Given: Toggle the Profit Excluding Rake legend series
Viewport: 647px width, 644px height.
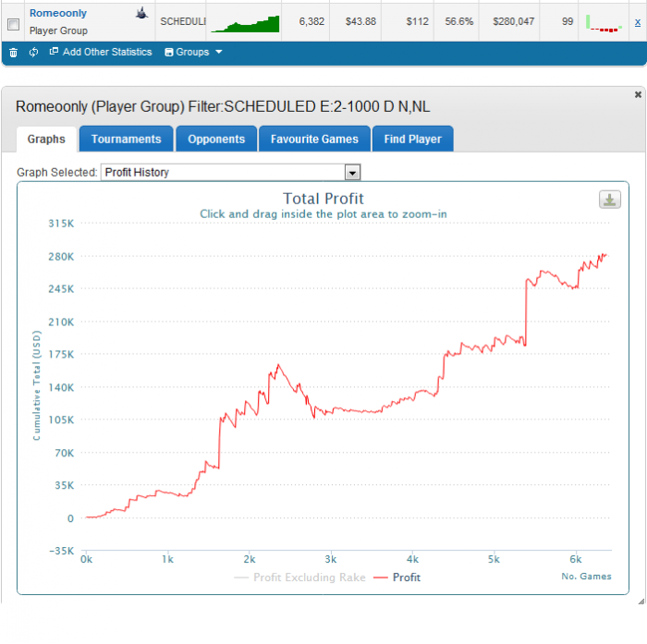Looking at the screenshot, I should pyautogui.click(x=300, y=577).
